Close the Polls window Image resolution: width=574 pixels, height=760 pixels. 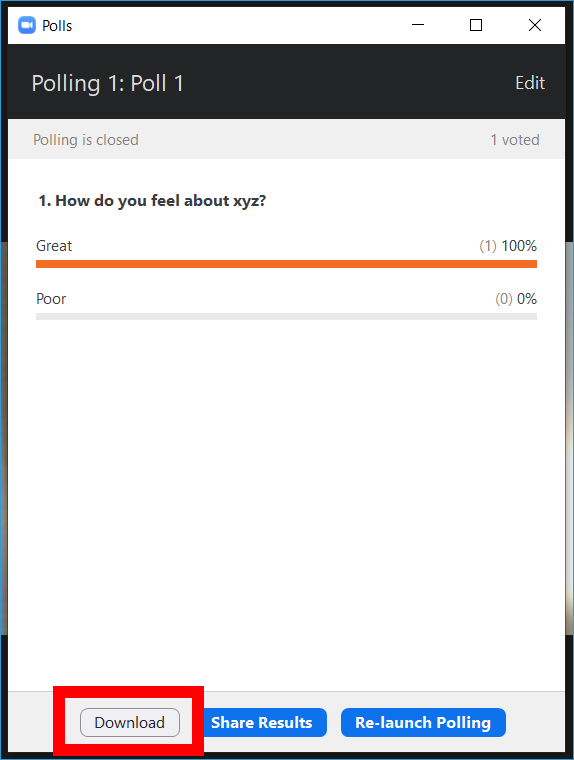click(x=535, y=25)
